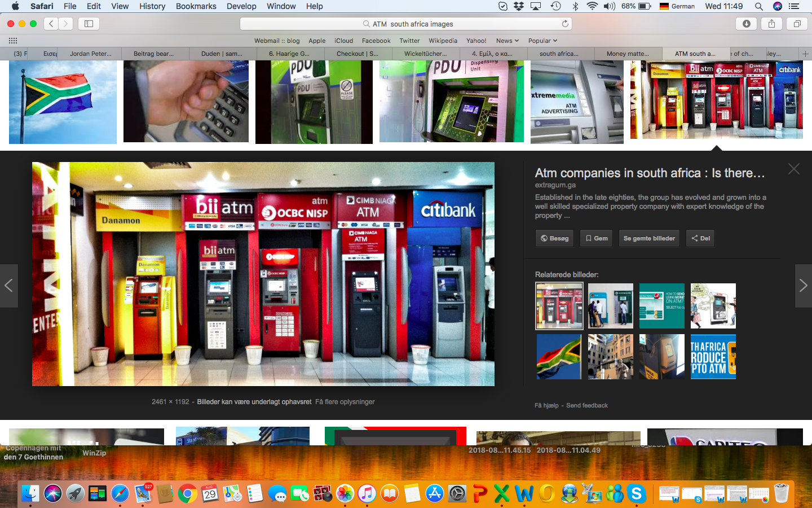Show the next image with the right arrow
The width and height of the screenshot is (812, 508).
click(803, 286)
